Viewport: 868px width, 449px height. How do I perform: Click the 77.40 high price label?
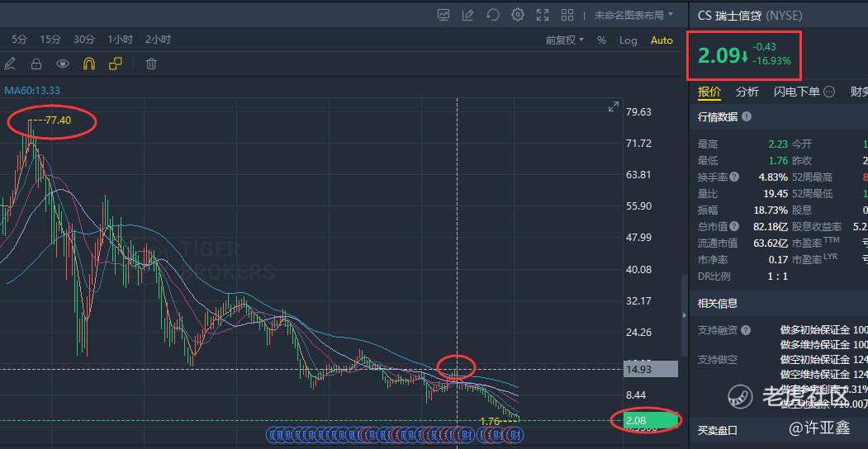[x=58, y=120]
